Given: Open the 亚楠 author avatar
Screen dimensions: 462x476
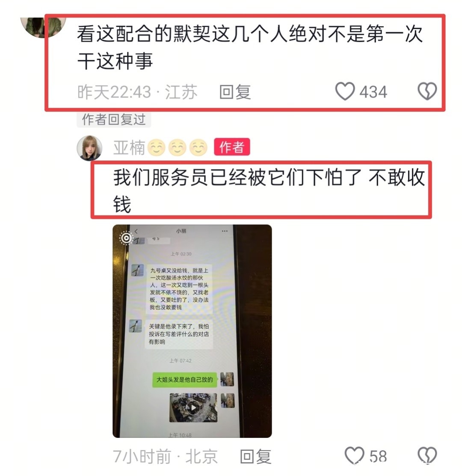Looking at the screenshot, I should tap(89, 148).
